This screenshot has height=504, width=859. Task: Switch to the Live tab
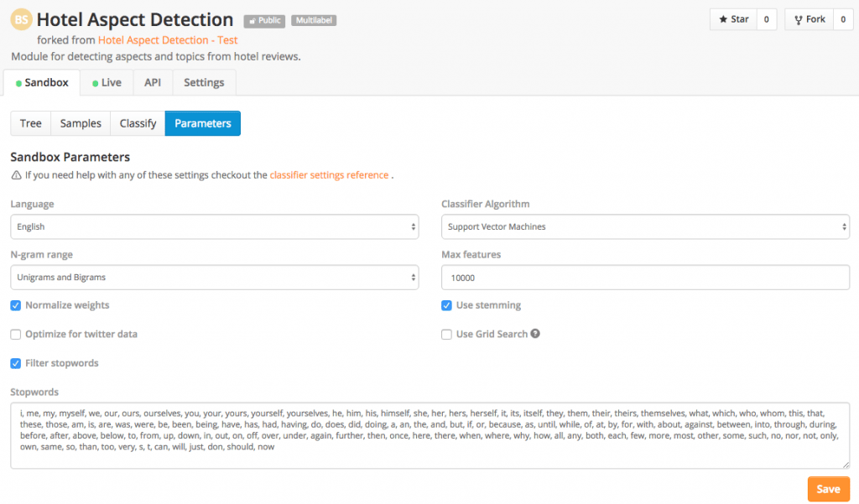[x=107, y=83]
